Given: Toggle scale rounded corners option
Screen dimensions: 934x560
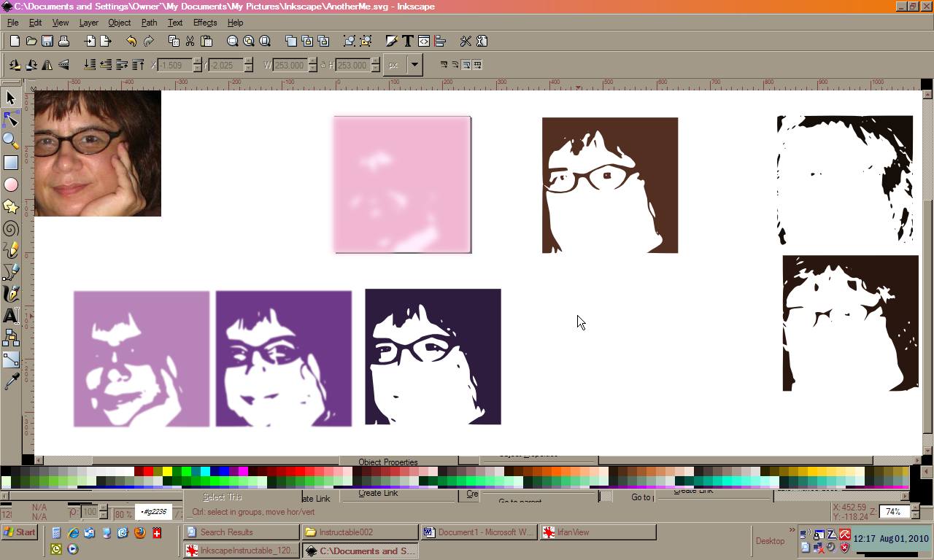Looking at the screenshot, I should tap(455, 65).
